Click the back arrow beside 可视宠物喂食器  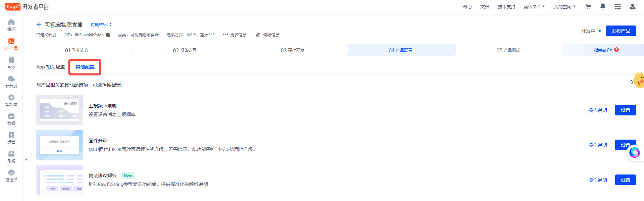click(39, 24)
